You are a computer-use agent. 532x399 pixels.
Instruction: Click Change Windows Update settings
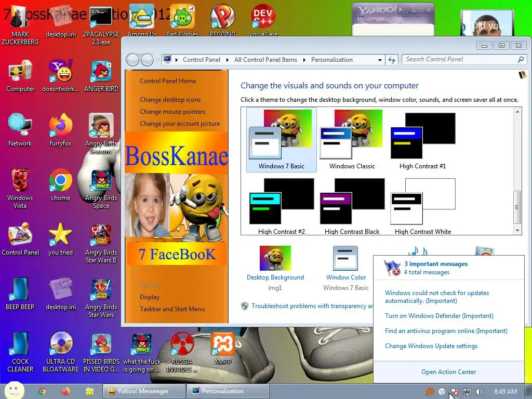(x=431, y=345)
